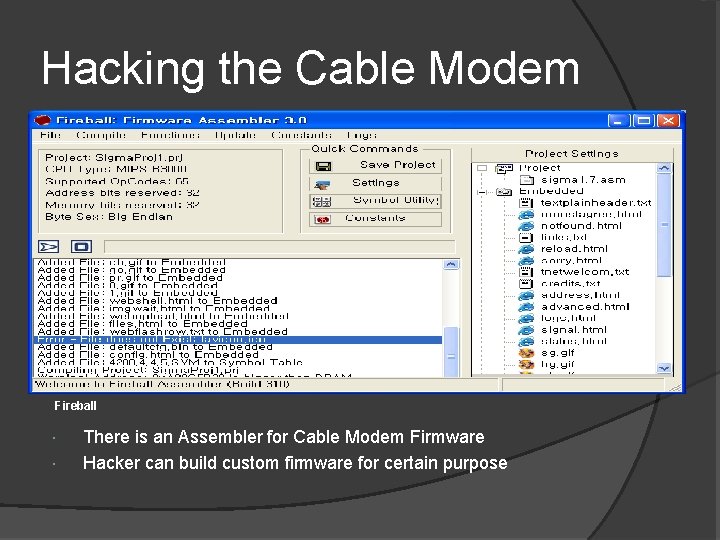The height and width of the screenshot is (540, 720).
Task: Select log row 'defaultcfg.bin to Embedded'
Action: pyautogui.click(x=155, y=347)
